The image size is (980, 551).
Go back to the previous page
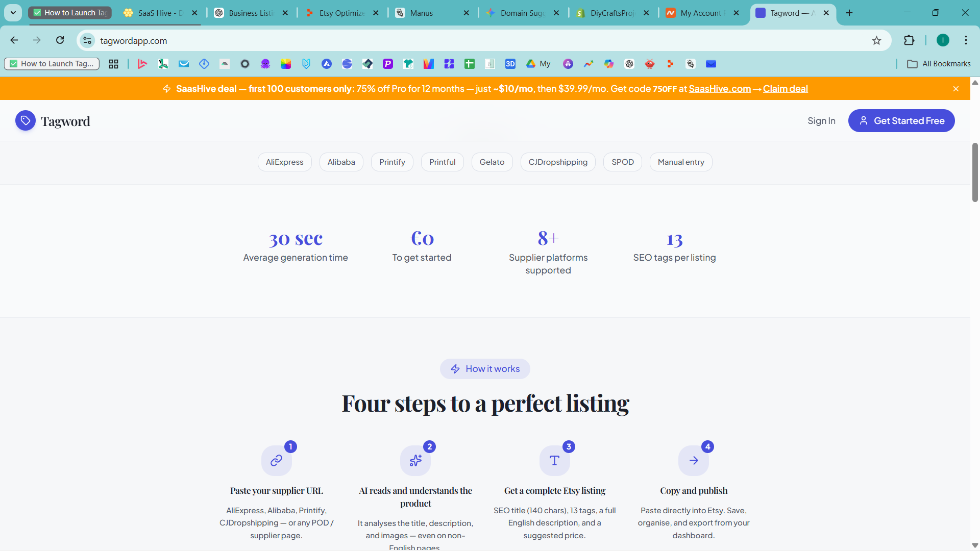tap(14, 40)
